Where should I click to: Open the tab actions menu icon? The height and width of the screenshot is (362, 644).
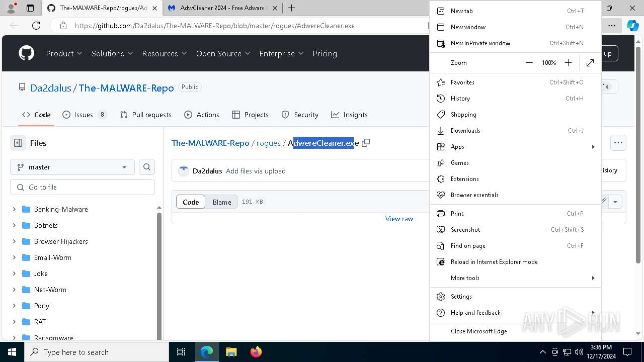click(30, 8)
